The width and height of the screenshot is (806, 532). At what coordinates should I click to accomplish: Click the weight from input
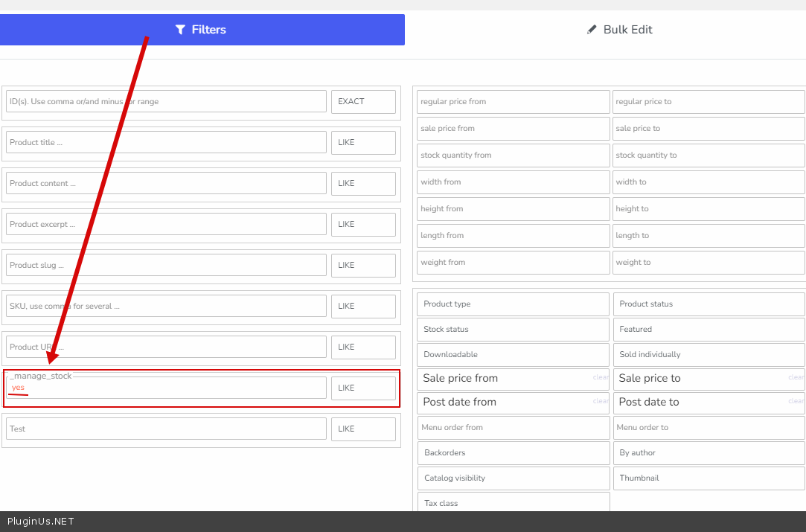point(513,263)
